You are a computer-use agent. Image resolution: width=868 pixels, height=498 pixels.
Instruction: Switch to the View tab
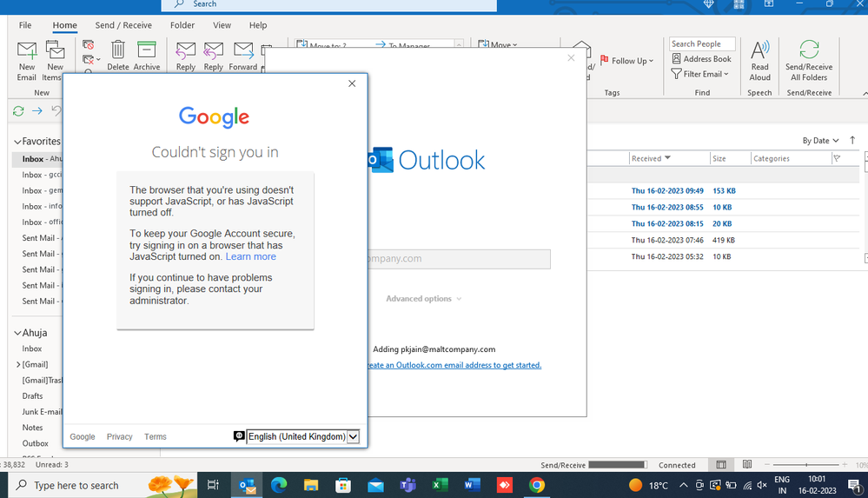(222, 25)
